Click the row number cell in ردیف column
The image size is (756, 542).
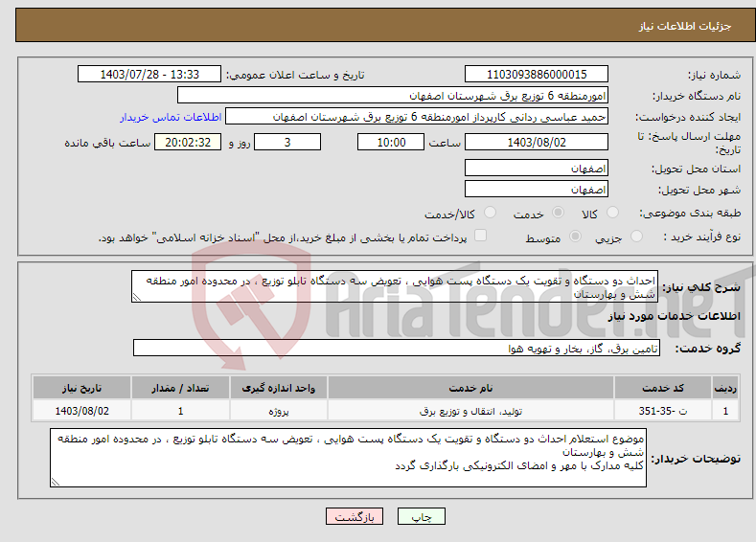(x=725, y=411)
